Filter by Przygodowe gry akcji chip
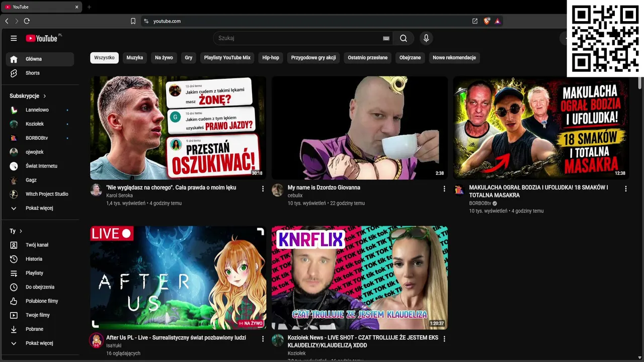644x362 pixels. [313, 58]
